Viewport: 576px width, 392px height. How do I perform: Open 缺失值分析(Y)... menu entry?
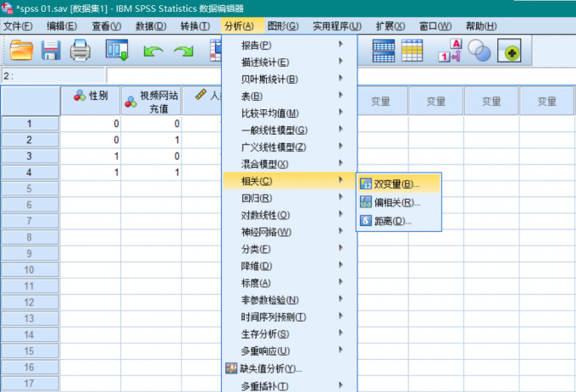290,368
